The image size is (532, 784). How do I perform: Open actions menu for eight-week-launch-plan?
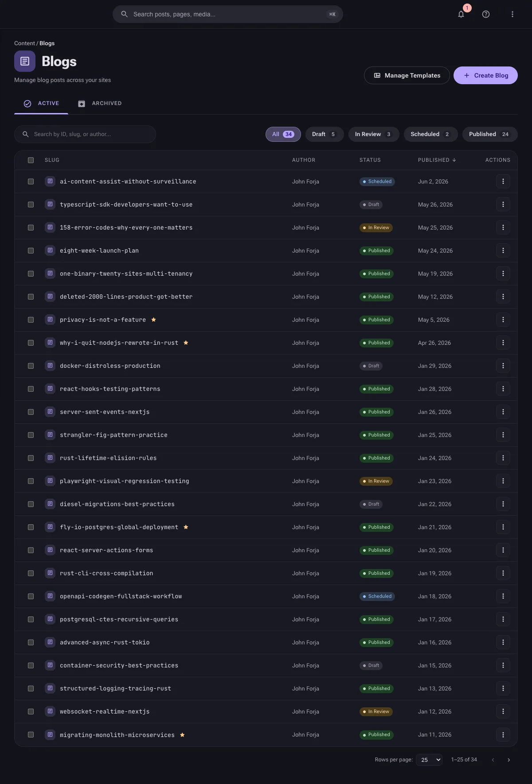click(x=503, y=251)
